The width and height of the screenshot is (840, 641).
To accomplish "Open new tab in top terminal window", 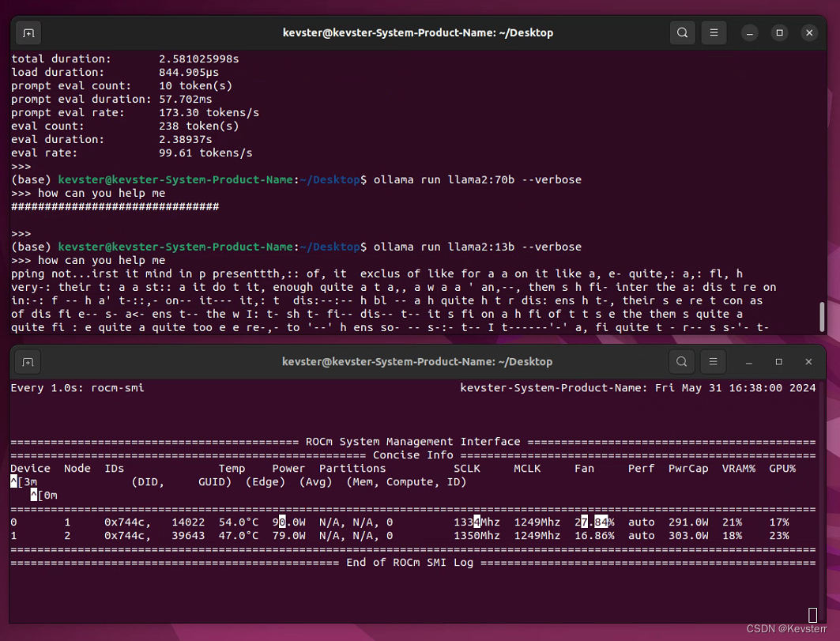I will [28, 33].
